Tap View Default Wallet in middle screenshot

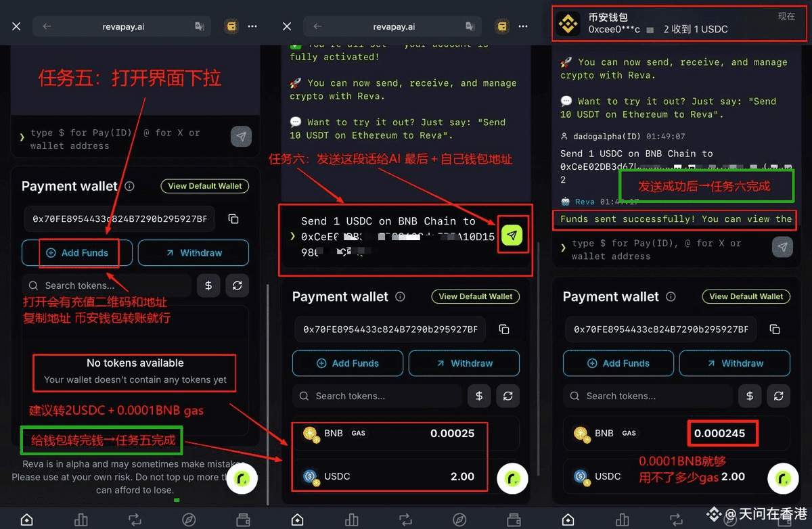point(476,296)
